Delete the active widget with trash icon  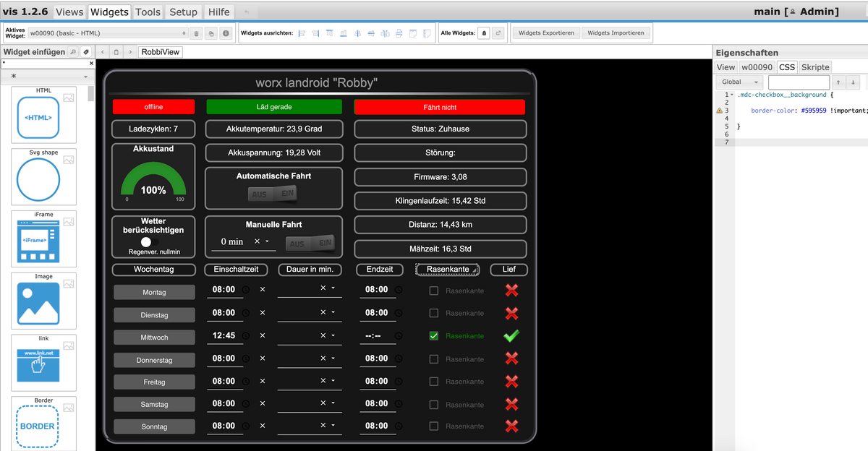[196, 33]
